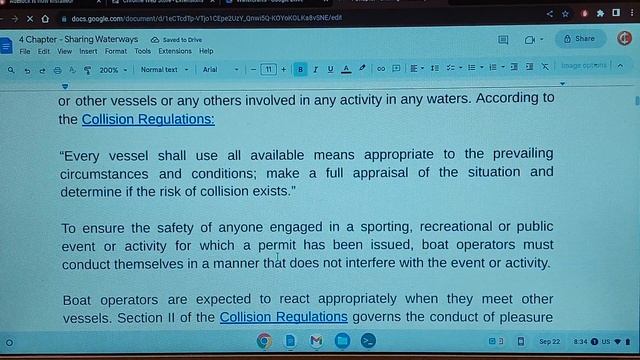Run spelling and grammar check
Screen dimensions: 640x360
pos(73,70)
